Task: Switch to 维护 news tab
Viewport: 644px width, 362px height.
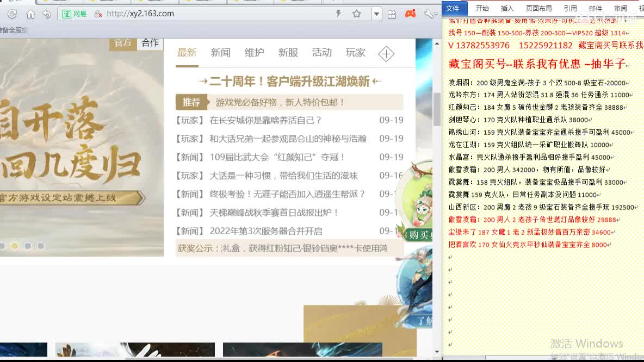Action: (254, 53)
